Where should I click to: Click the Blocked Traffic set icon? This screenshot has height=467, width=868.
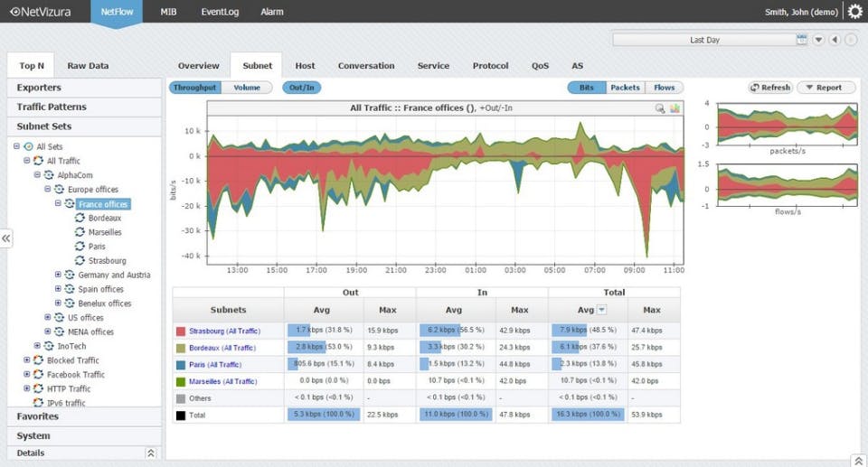pos(38,360)
